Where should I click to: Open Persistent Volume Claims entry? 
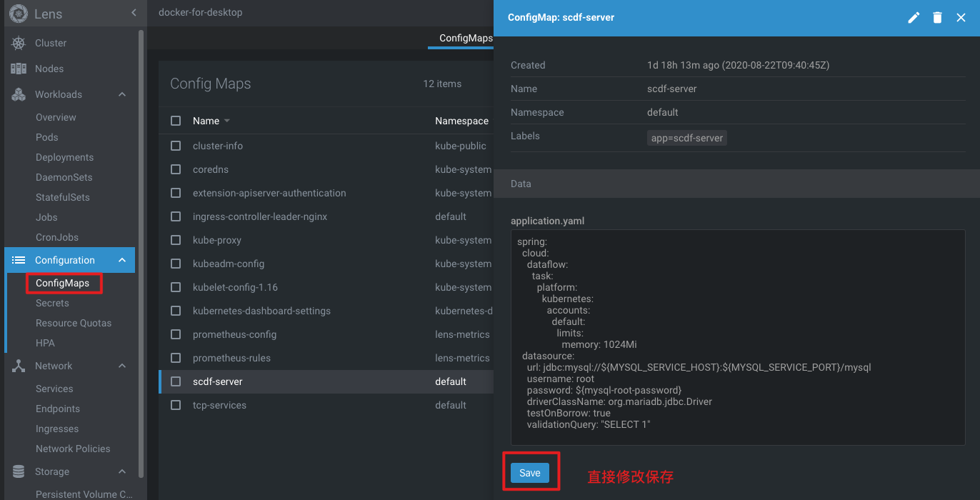[x=84, y=494]
